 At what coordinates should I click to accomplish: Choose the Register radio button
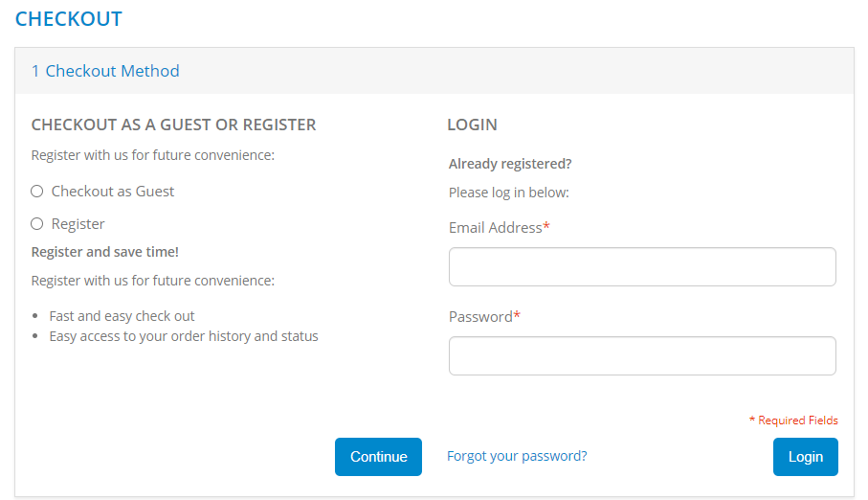[x=37, y=224]
